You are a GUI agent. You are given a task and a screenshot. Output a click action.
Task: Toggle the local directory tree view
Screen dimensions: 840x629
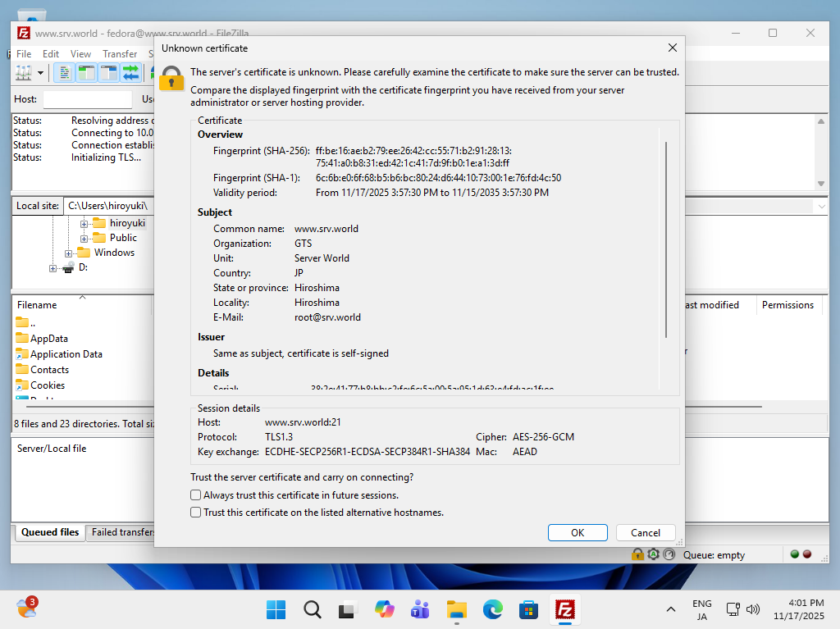(x=85, y=73)
